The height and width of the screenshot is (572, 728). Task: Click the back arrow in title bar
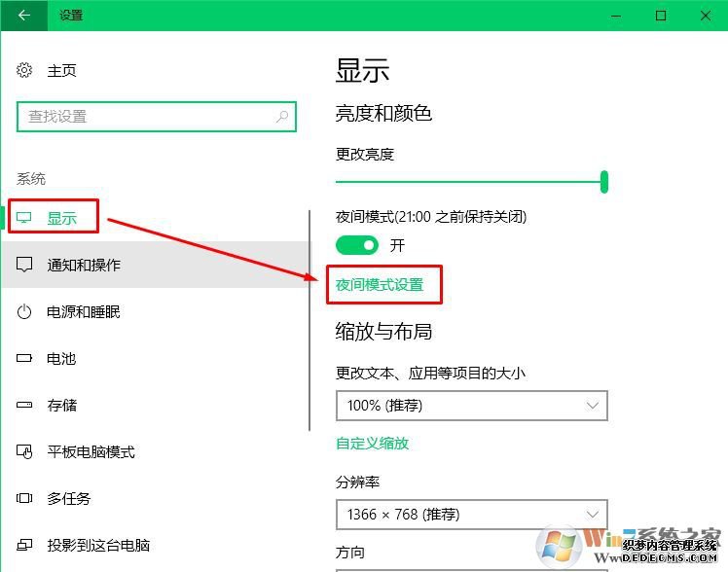pos(23,16)
